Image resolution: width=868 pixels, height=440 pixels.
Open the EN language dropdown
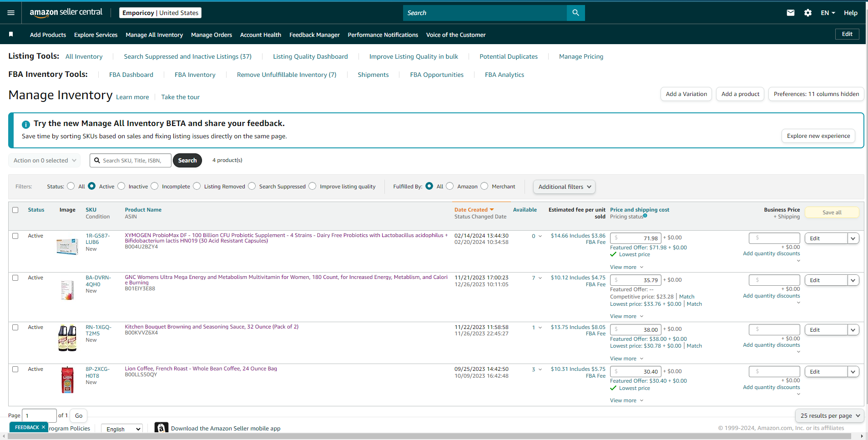828,13
